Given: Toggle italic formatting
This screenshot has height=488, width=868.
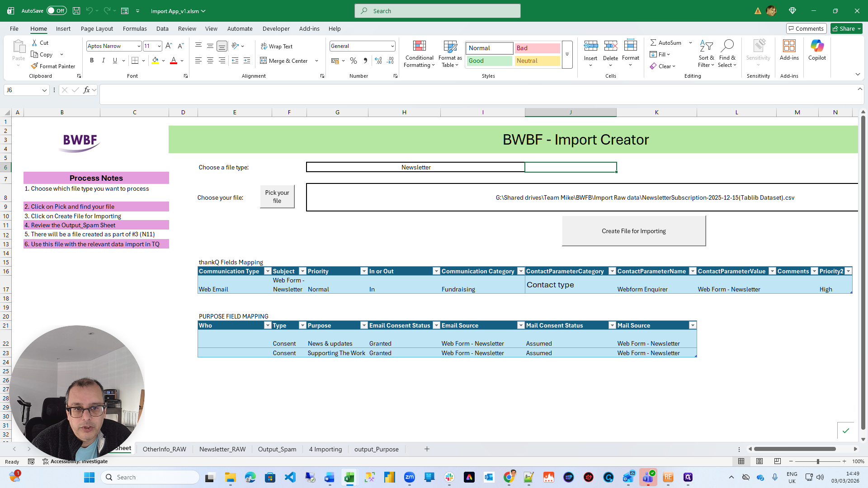Looking at the screenshot, I should click(103, 60).
